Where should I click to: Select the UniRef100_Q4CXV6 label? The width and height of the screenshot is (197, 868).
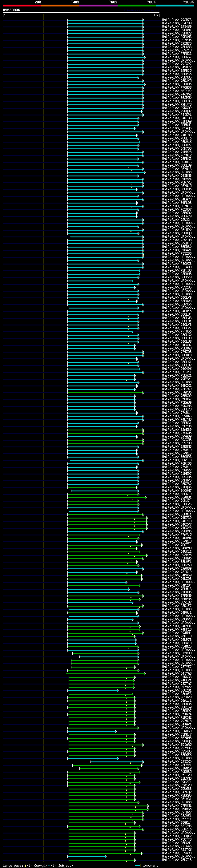pyautogui.click(x=177, y=528)
